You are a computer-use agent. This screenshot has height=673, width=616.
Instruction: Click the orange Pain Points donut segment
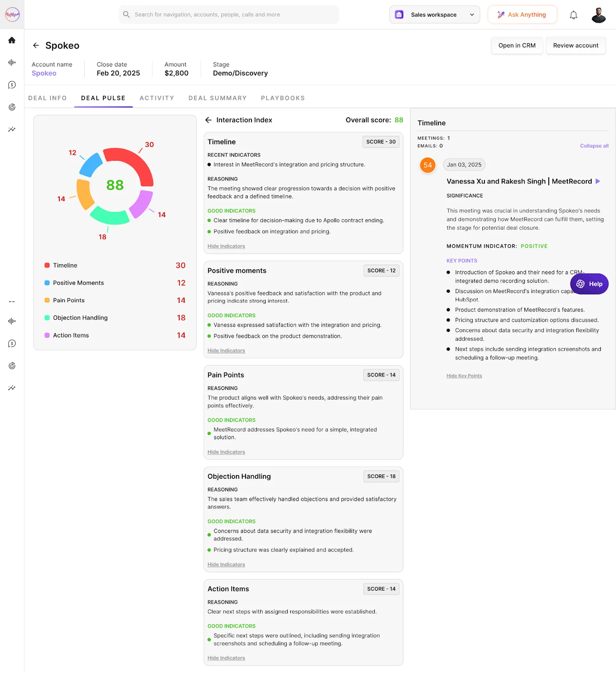click(x=85, y=194)
